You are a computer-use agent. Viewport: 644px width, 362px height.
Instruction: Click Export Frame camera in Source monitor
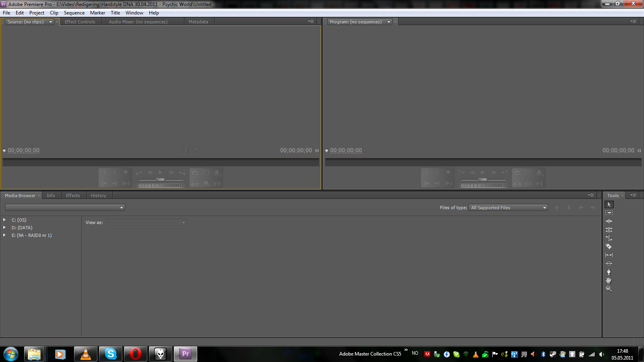[217, 183]
